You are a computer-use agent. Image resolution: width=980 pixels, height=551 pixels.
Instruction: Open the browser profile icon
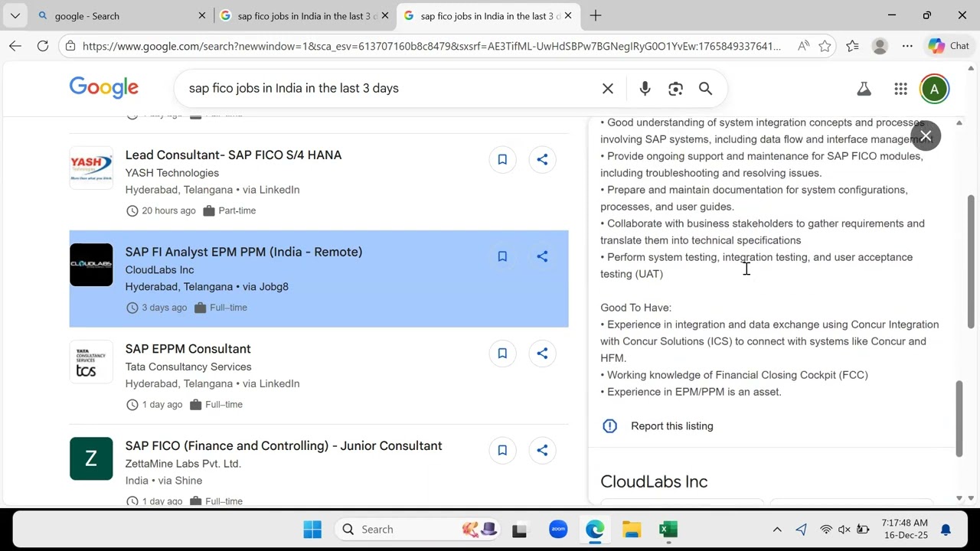point(880,46)
